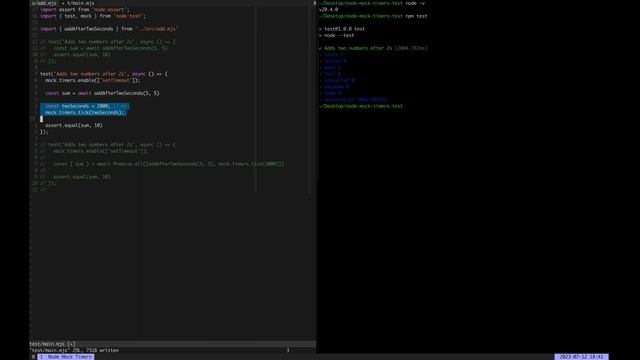Viewport: 640px width, 360px height.
Task: Click the 'import { test, mock }' line
Action: (93, 16)
